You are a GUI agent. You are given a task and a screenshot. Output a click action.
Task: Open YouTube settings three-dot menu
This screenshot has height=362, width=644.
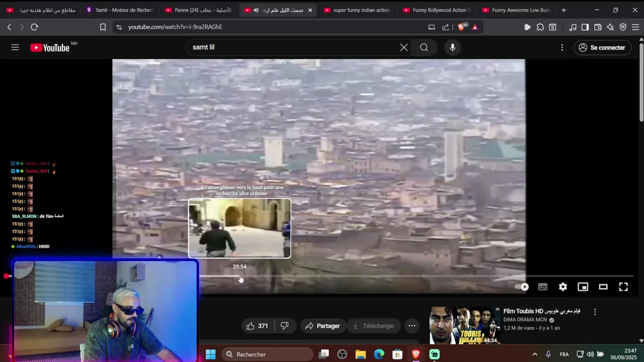[562, 47]
